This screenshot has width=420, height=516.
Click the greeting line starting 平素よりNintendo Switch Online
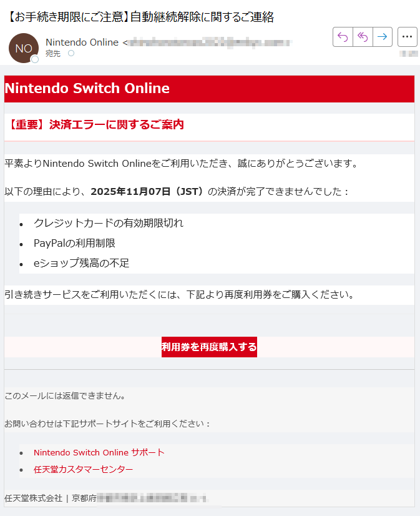pyautogui.click(x=182, y=164)
